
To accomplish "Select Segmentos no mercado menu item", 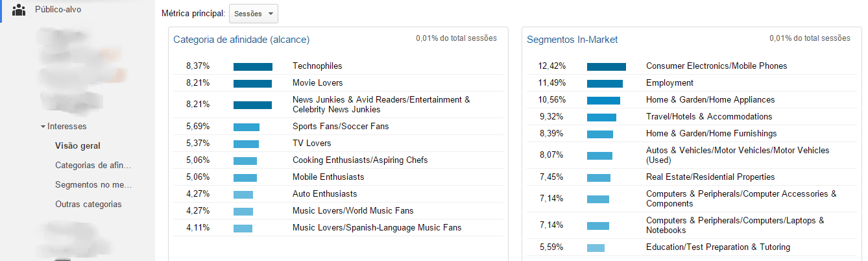I will (x=93, y=184).
